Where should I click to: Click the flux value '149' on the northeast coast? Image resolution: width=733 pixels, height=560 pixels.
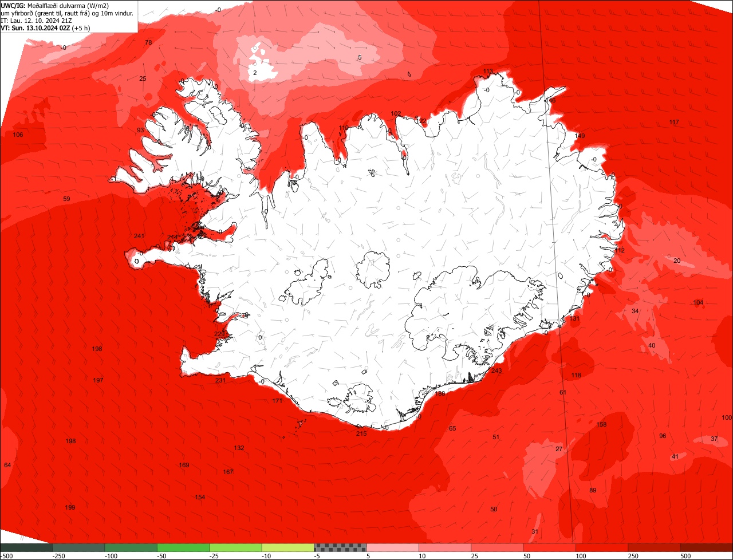pos(580,136)
